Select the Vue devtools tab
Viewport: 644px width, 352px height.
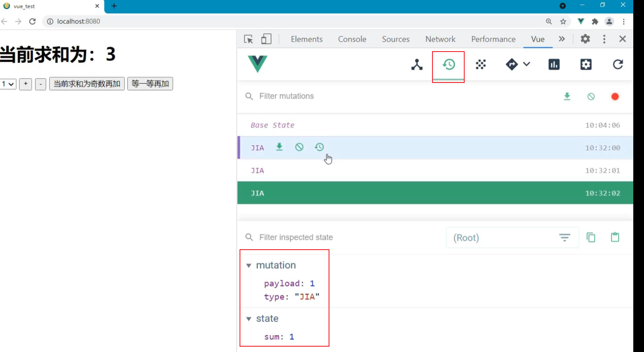[538, 39]
